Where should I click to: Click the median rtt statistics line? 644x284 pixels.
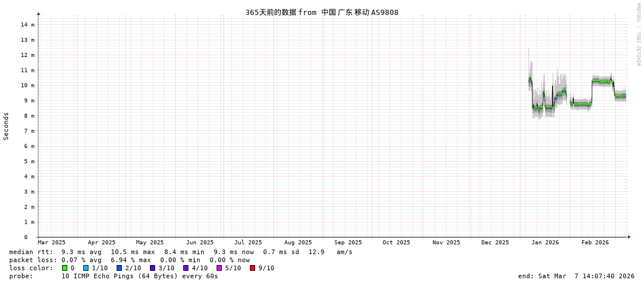181,252
